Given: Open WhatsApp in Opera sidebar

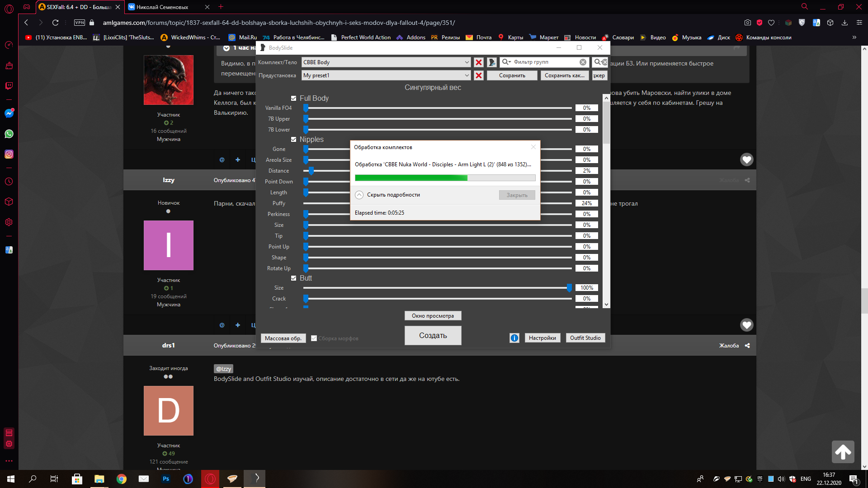Looking at the screenshot, I should point(9,134).
